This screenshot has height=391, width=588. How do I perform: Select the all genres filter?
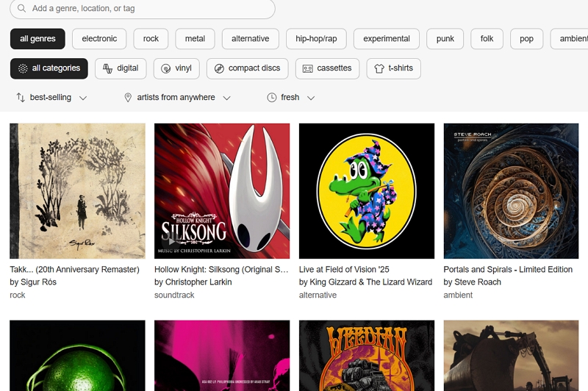(x=37, y=39)
